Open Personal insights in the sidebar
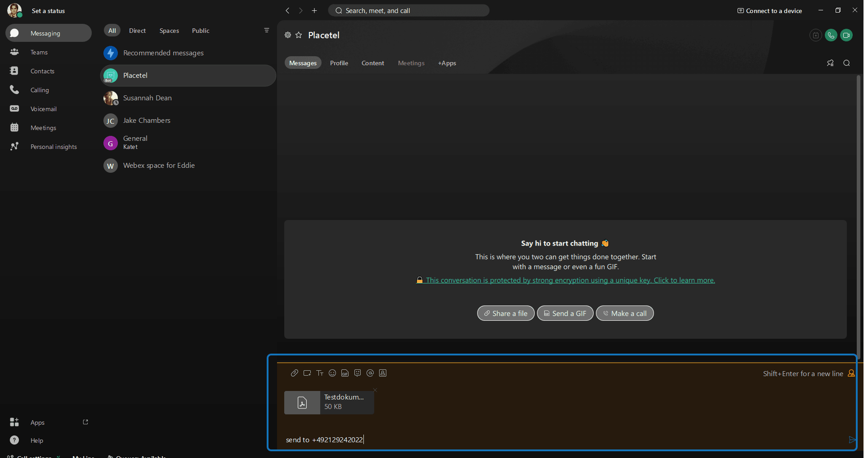 tap(49, 147)
